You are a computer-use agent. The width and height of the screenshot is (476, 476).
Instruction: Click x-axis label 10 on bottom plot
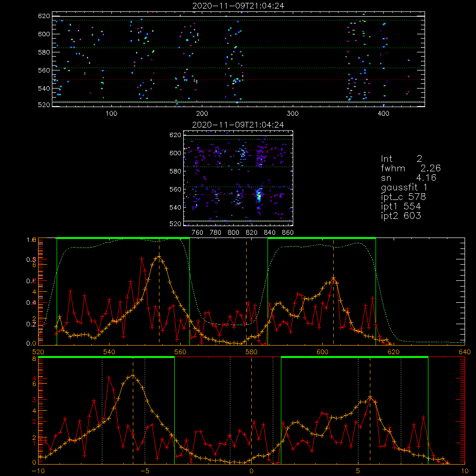[x=465, y=471]
